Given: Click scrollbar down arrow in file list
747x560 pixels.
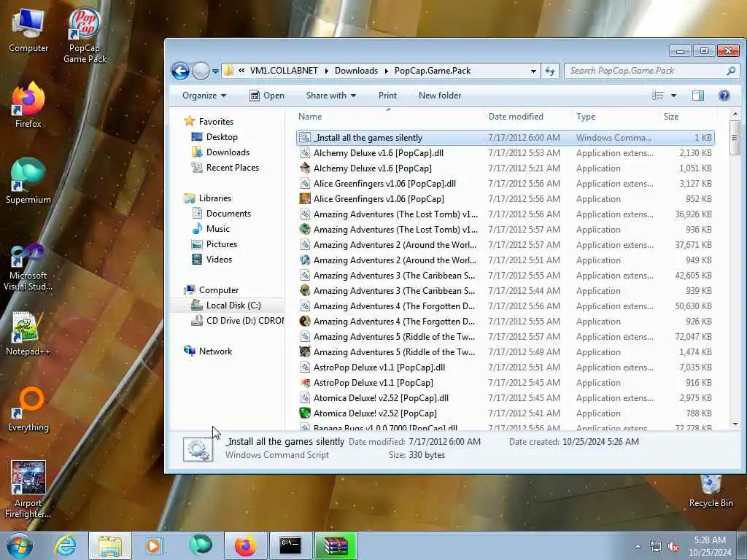Looking at the screenshot, I should 735,424.
